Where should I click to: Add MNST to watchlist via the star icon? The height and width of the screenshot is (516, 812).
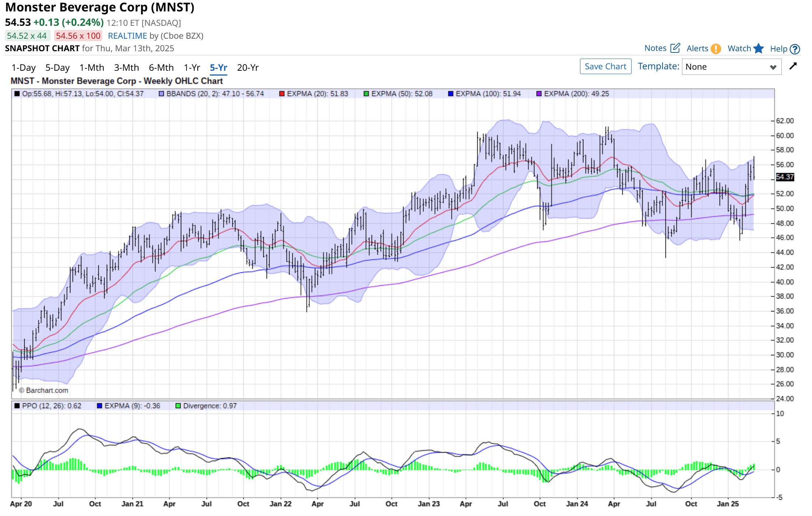[x=759, y=48]
